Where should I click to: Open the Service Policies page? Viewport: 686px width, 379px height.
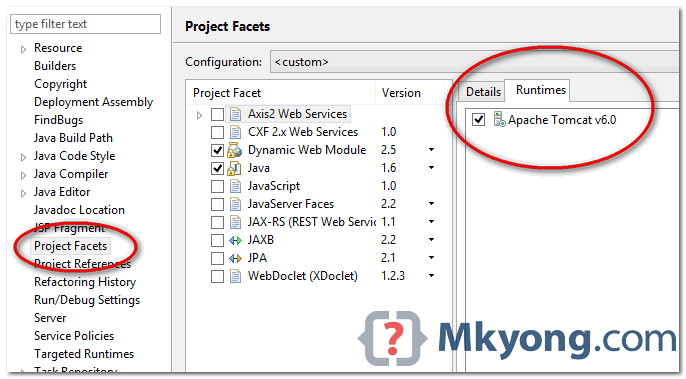(x=74, y=336)
